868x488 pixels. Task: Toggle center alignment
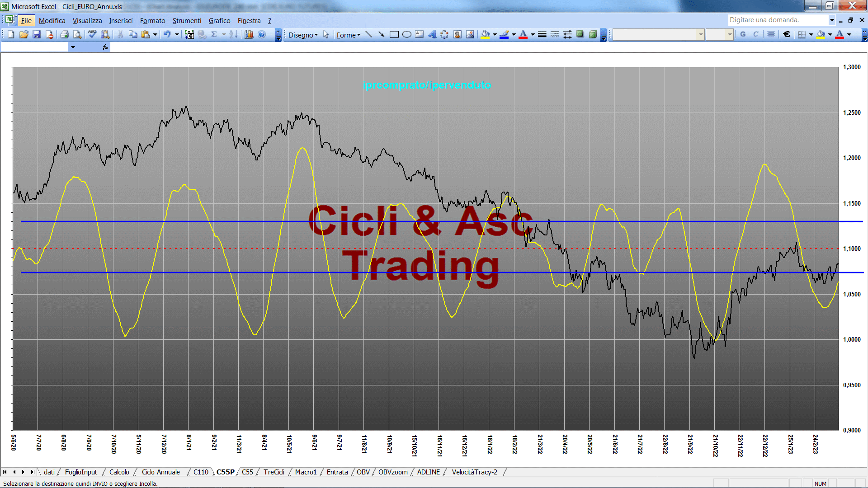771,34
